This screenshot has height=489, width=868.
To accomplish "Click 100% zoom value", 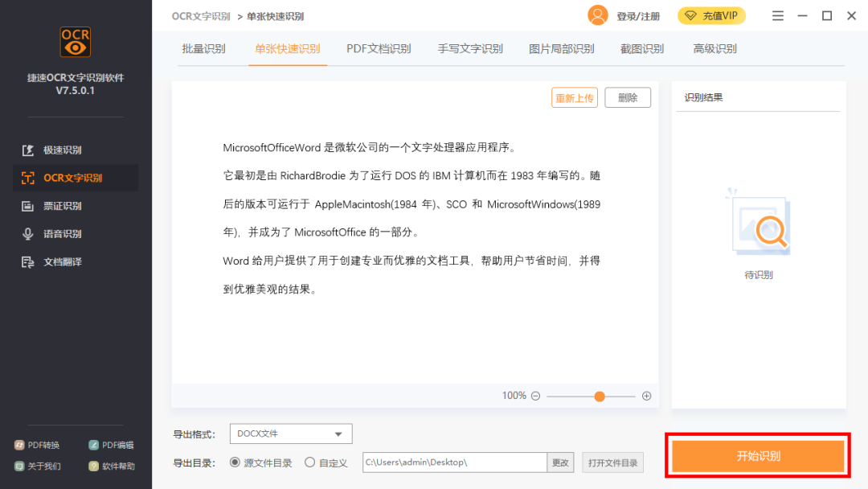I will coord(514,396).
